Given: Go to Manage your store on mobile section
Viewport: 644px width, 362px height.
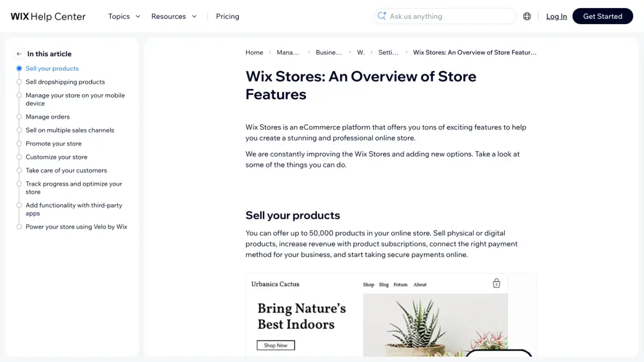Looking at the screenshot, I should pyautogui.click(x=75, y=99).
